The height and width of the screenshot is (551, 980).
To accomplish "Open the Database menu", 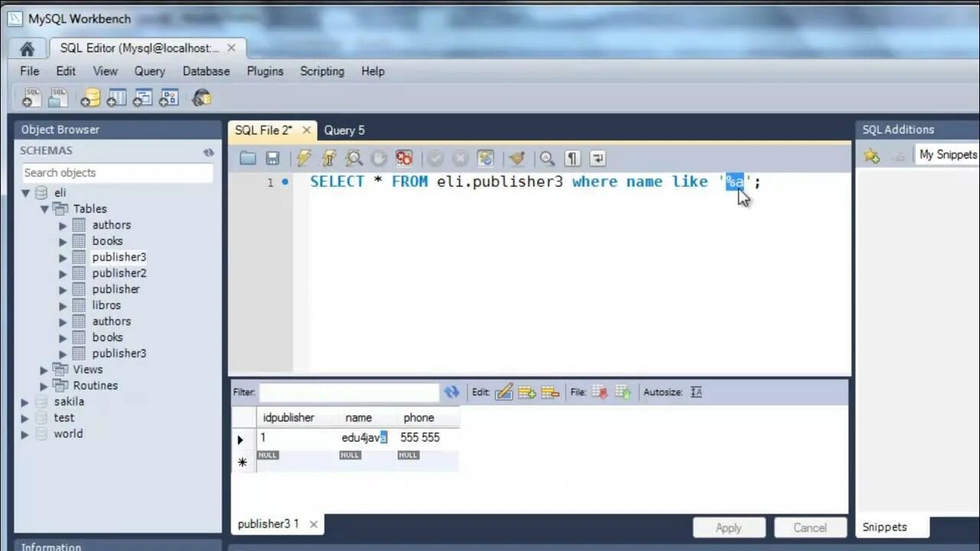I will [x=206, y=71].
